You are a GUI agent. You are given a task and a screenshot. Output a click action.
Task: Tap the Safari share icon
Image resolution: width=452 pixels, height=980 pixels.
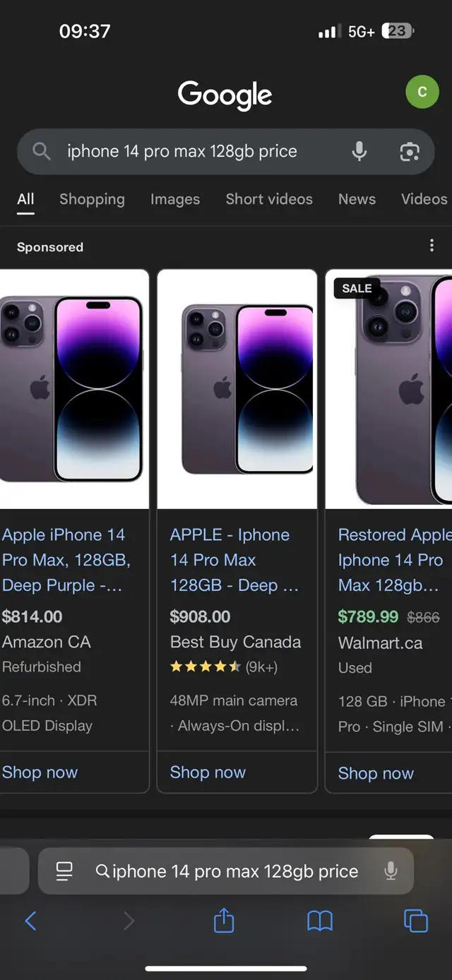click(224, 919)
